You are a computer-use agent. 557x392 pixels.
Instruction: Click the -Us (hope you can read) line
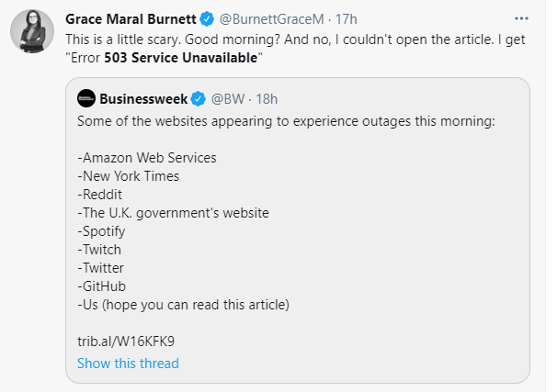(183, 305)
